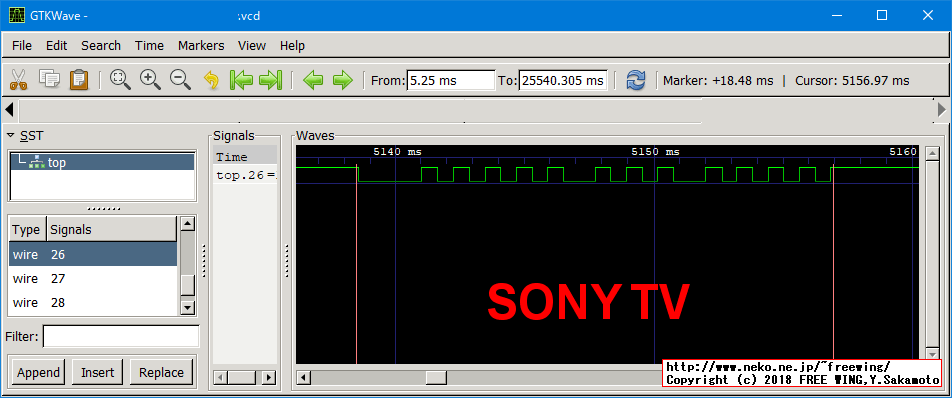
Task: Click the Paste clipboard icon
Action: coord(80,79)
